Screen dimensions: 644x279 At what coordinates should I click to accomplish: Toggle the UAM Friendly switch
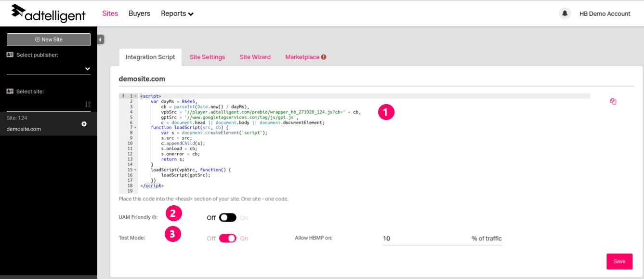[x=228, y=217]
